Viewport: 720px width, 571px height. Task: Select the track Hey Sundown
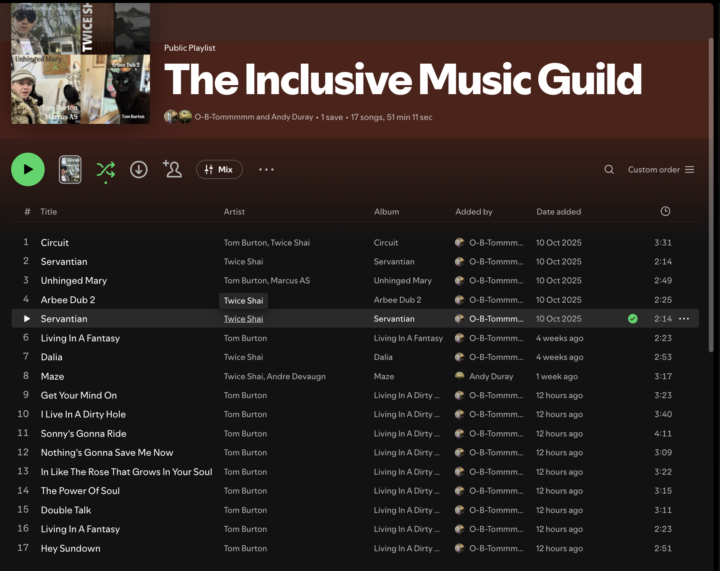(70, 548)
